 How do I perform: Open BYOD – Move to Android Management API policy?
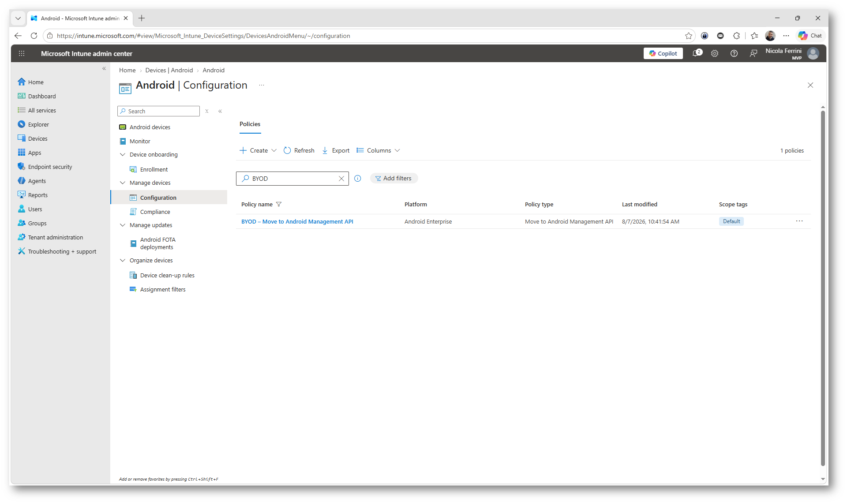tap(297, 222)
